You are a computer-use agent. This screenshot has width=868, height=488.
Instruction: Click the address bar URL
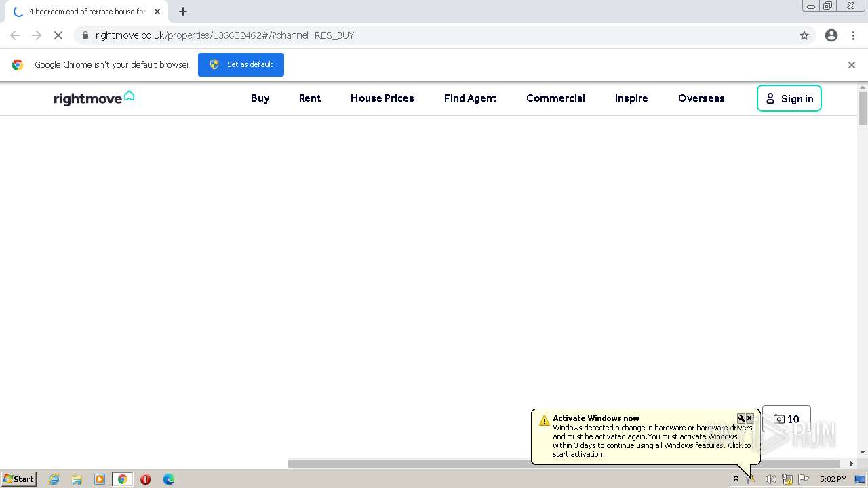(224, 35)
